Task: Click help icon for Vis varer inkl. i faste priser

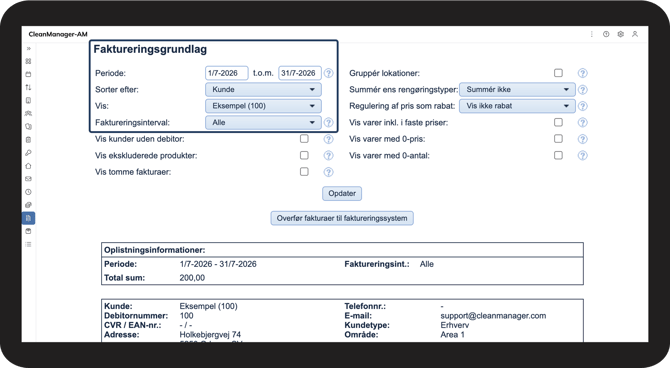Action: [x=582, y=123]
